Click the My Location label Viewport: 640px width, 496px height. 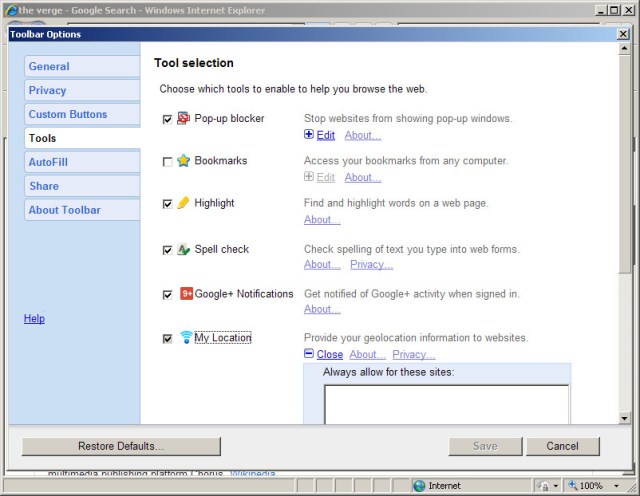(x=223, y=338)
